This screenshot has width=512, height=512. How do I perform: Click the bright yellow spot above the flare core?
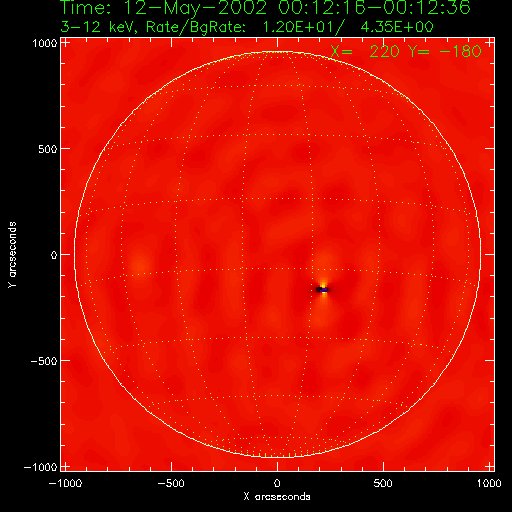pos(323,284)
